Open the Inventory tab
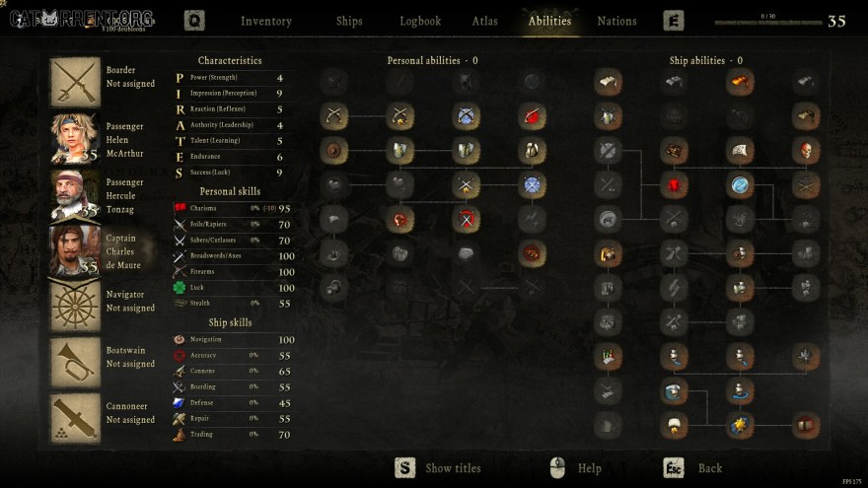This screenshot has height=488, width=868. point(265,21)
